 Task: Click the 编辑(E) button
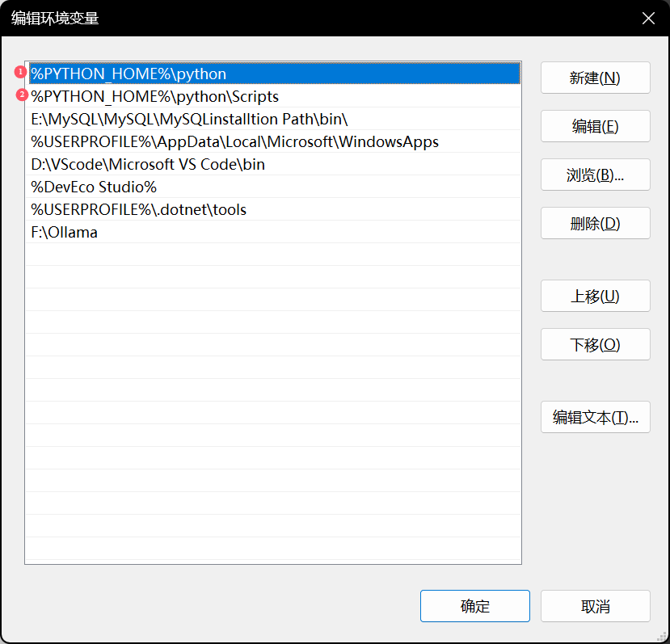click(595, 126)
